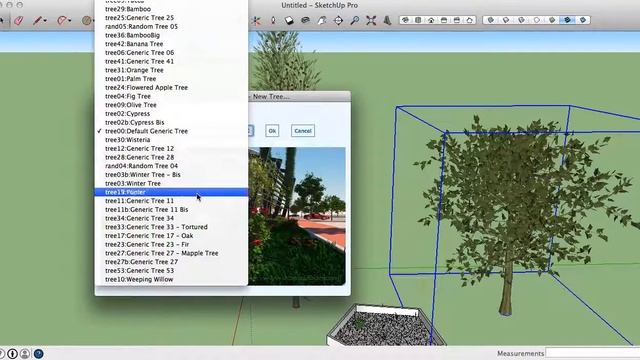Enable Shaded With Textures style
The width and height of the screenshot is (640, 360).
[567, 20]
